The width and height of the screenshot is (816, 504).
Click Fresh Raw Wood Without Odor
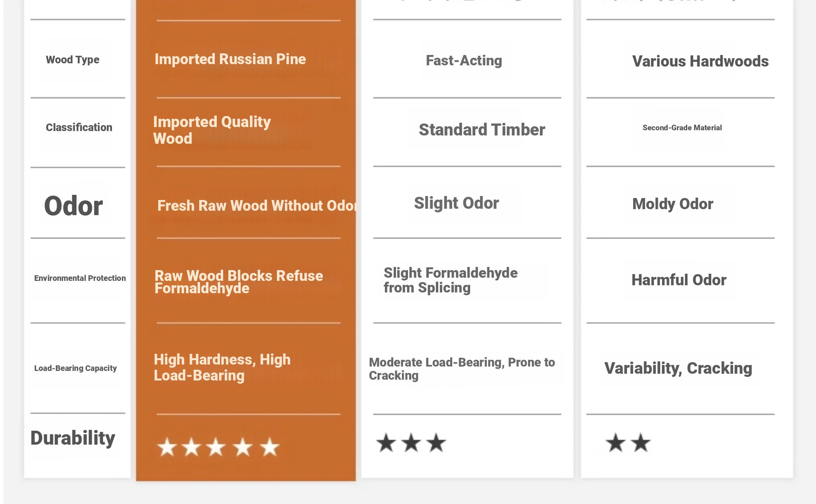coord(257,206)
